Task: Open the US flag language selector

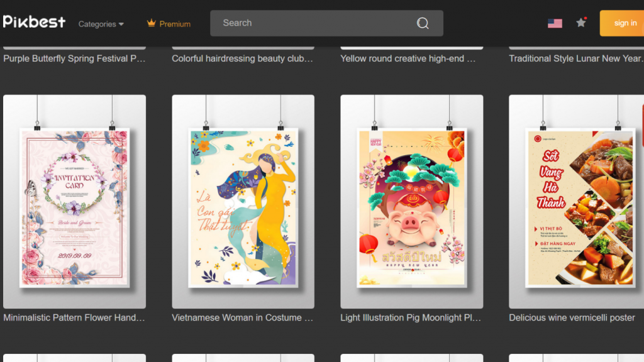Action: 555,23
